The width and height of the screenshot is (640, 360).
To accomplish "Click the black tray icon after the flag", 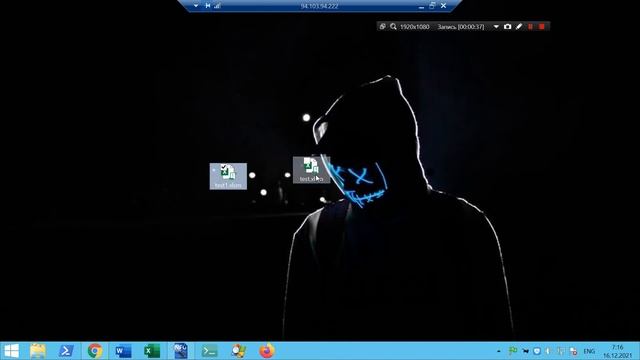I will point(525,351).
